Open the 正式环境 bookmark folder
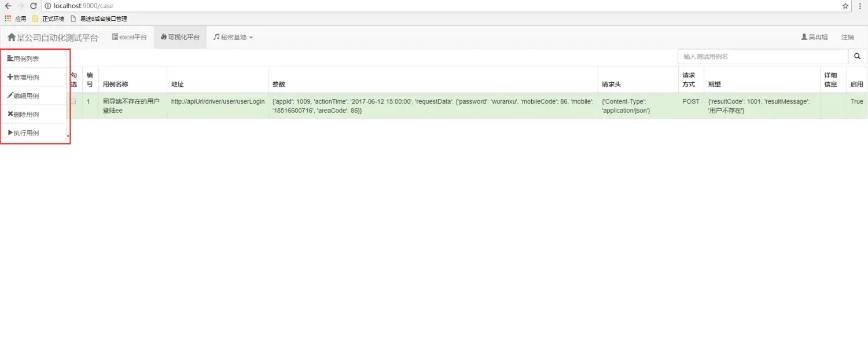Screen dimensions: 868x363 pos(48,19)
